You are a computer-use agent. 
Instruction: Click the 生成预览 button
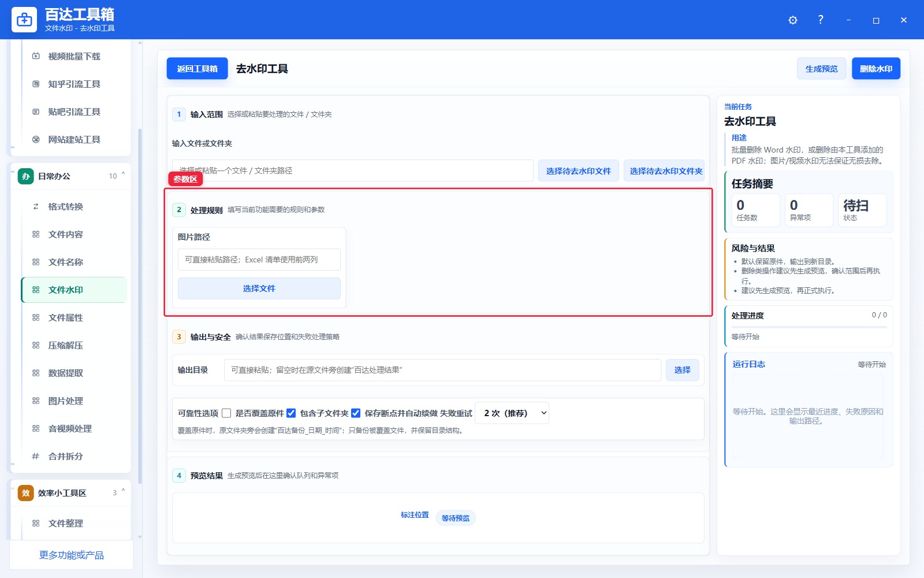[821, 69]
